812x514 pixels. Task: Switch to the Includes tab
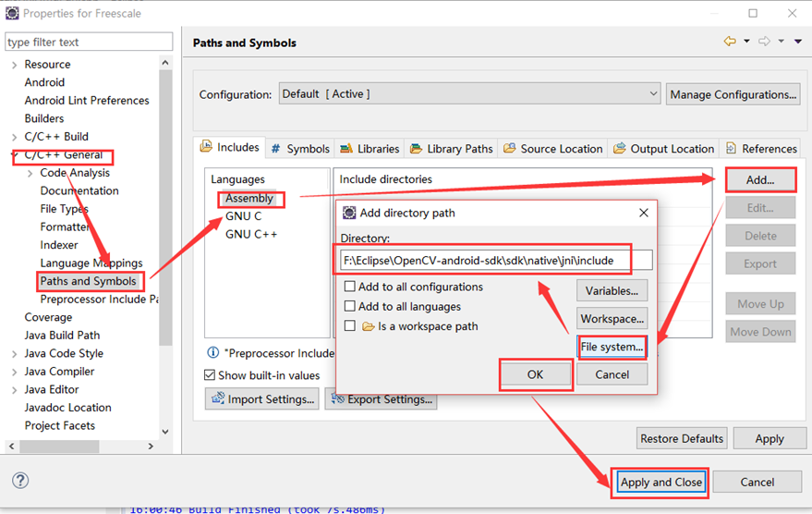[230, 147]
